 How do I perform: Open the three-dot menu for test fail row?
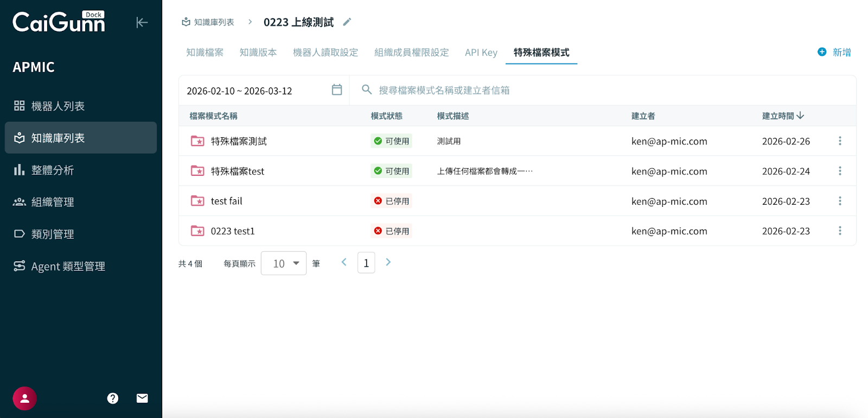pyautogui.click(x=840, y=201)
